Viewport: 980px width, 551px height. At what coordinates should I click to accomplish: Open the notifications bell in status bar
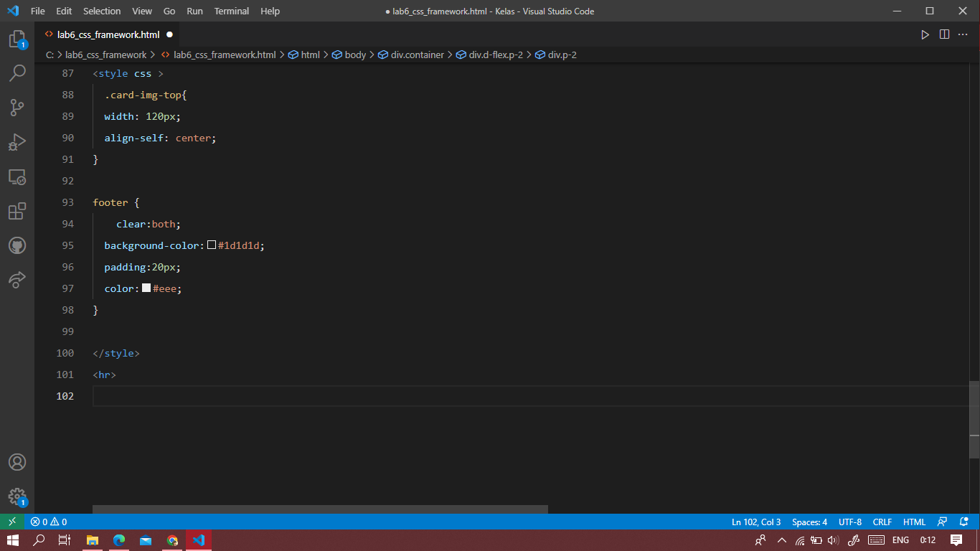click(x=963, y=522)
